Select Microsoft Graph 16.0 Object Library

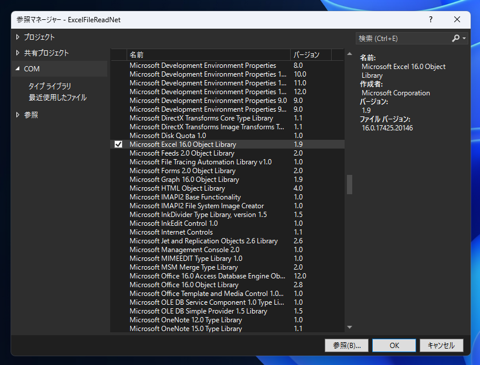tap(227, 179)
